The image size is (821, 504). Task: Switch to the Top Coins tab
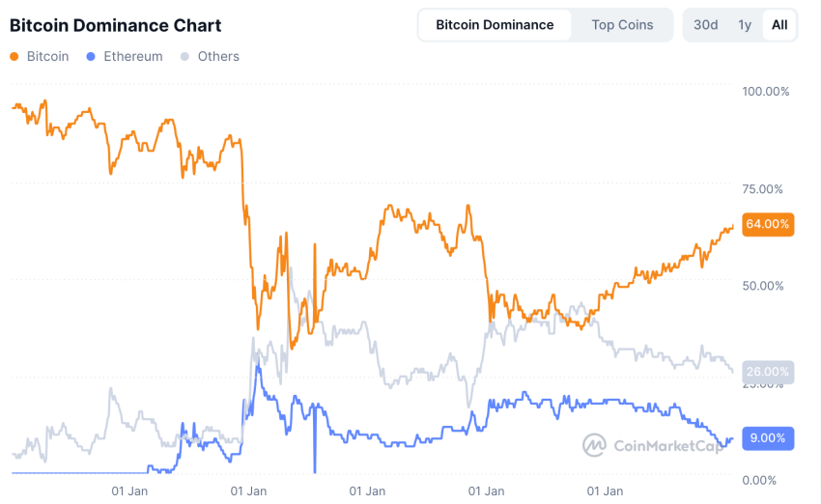coord(622,25)
